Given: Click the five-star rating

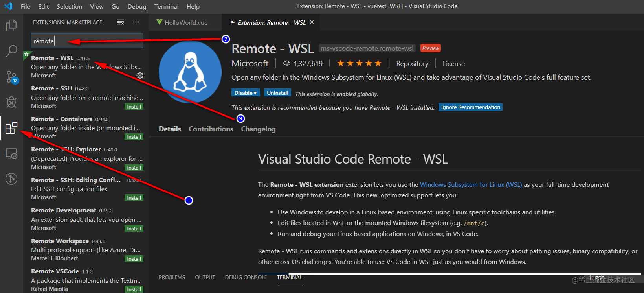Looking at the screenshot, I should tap(359, 63).
